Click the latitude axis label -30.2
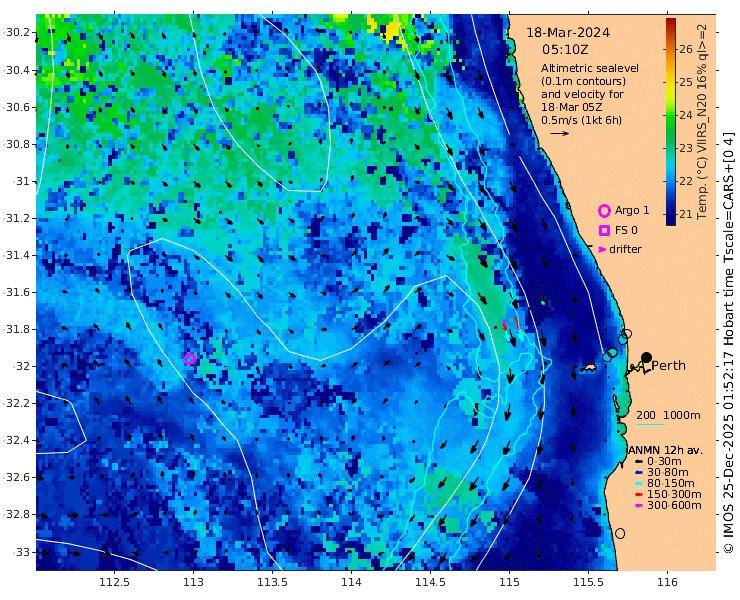740x600 pixels. pos(17,33)
